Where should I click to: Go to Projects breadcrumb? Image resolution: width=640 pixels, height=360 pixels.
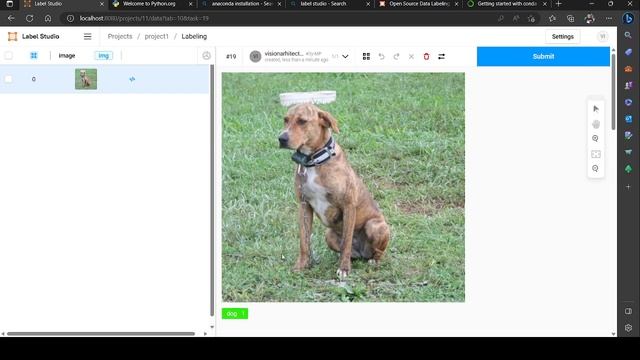(x=120, y=36)
